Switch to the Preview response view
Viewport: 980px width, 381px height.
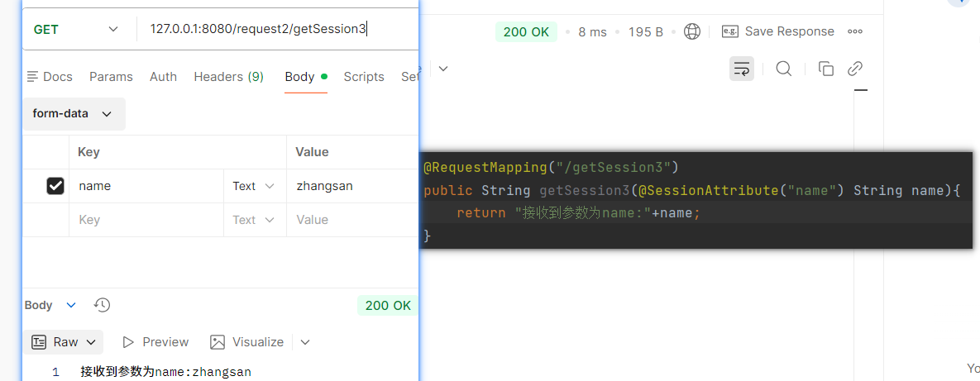[x=155, y=341]
